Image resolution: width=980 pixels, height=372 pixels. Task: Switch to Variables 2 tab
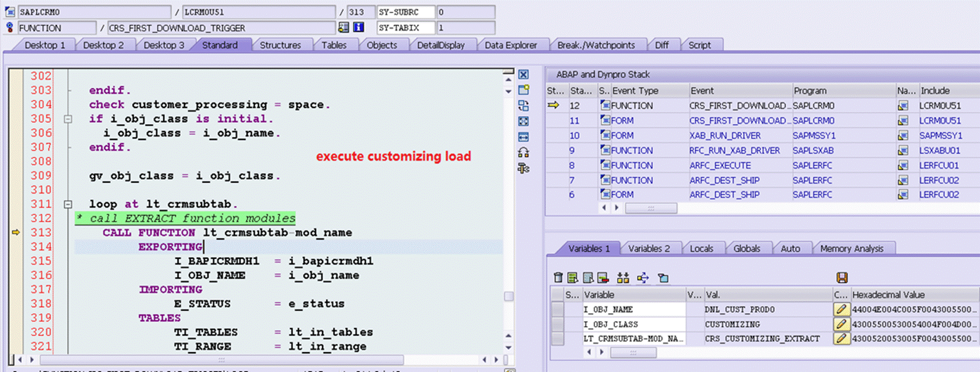point(649,249)
